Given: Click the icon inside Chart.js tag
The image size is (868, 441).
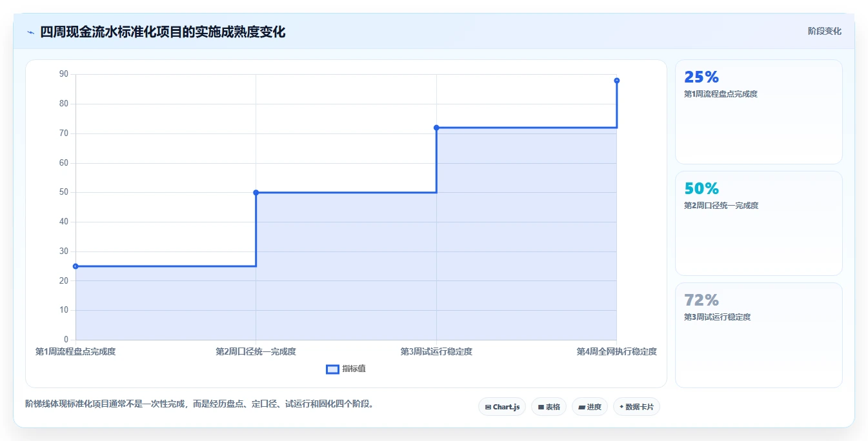Looking at the screenshot, I should tap(488, 407).
